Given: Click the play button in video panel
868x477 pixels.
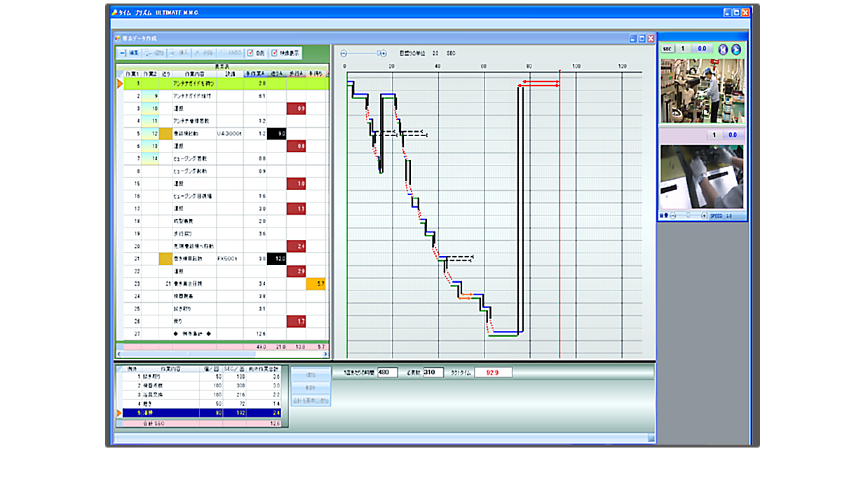Looking at the screenshot, I should click(735, 49).
